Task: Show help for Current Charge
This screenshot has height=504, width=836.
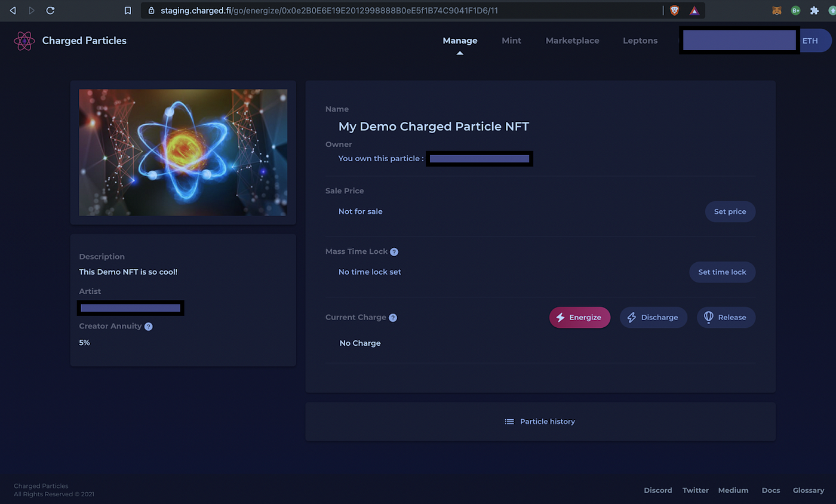Action: coord(393,318)
